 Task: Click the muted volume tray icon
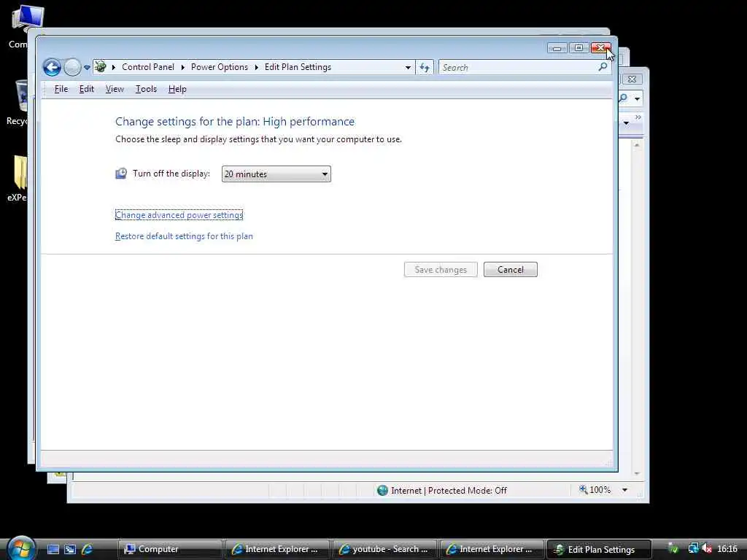click(707, 549)
